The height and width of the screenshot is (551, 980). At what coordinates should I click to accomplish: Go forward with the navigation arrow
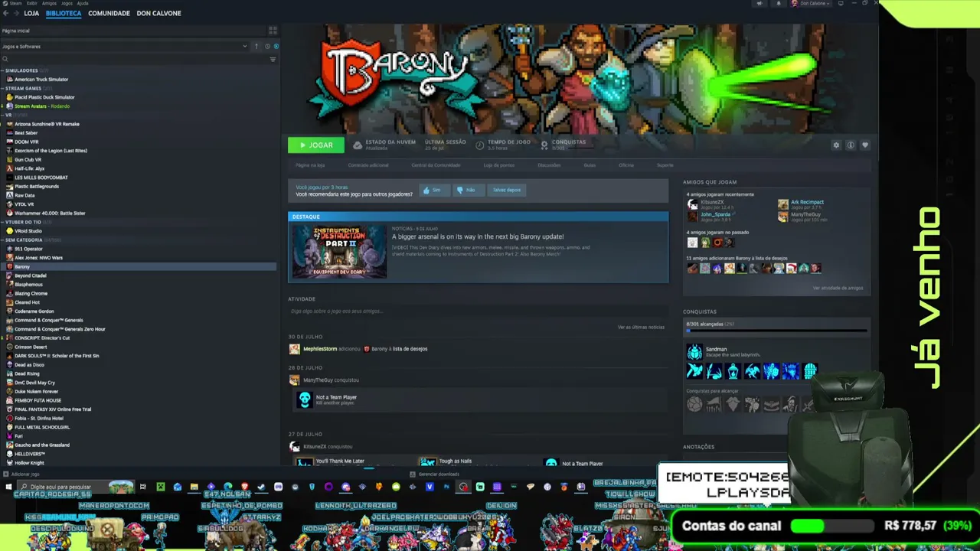[16, 13]
